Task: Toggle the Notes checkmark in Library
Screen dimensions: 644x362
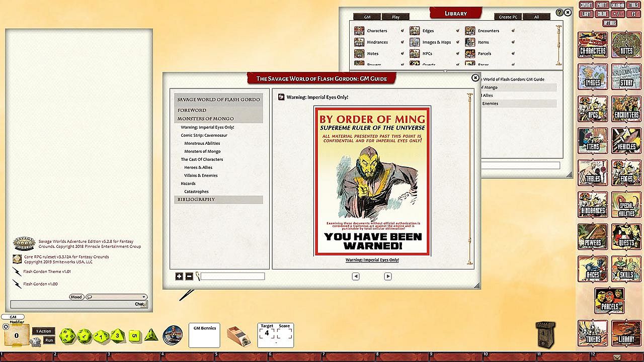Action: (402, 53)
